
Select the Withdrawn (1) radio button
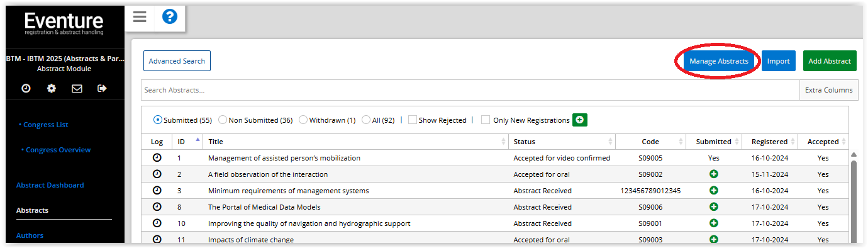(x=303, y=120)
